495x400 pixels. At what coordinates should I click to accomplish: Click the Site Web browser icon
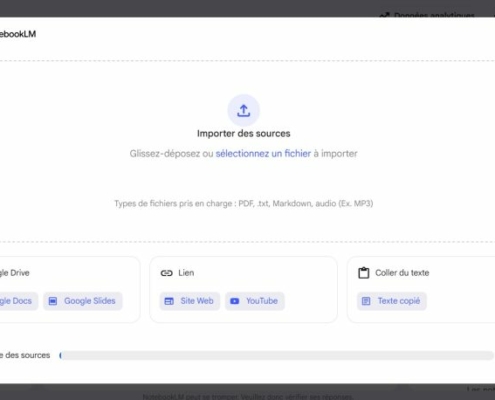169,301
